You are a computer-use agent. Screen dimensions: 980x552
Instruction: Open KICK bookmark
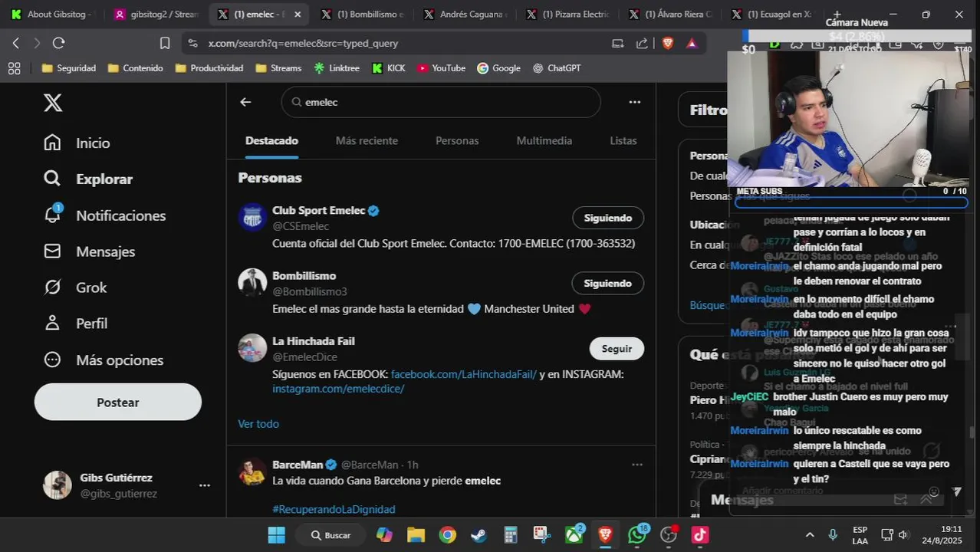389,68
